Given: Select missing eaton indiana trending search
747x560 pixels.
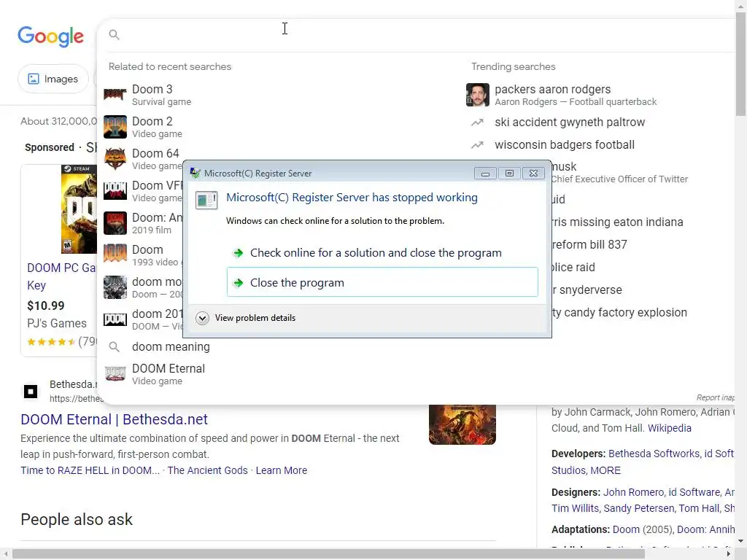Looking at the screenshot, I should (x=618, y=222).
